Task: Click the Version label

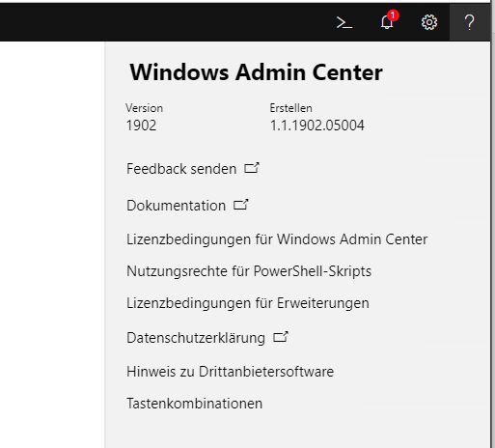Action: 144,108
